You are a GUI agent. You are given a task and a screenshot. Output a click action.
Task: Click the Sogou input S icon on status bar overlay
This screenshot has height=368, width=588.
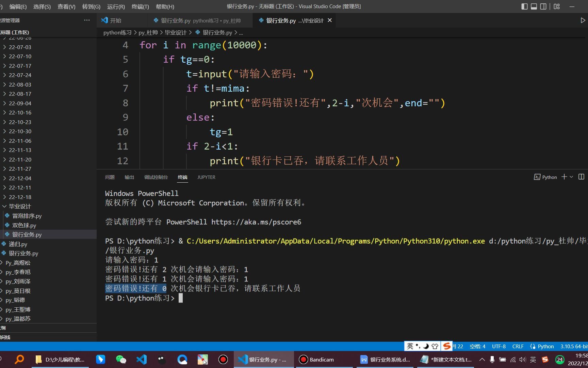point(447,346)
